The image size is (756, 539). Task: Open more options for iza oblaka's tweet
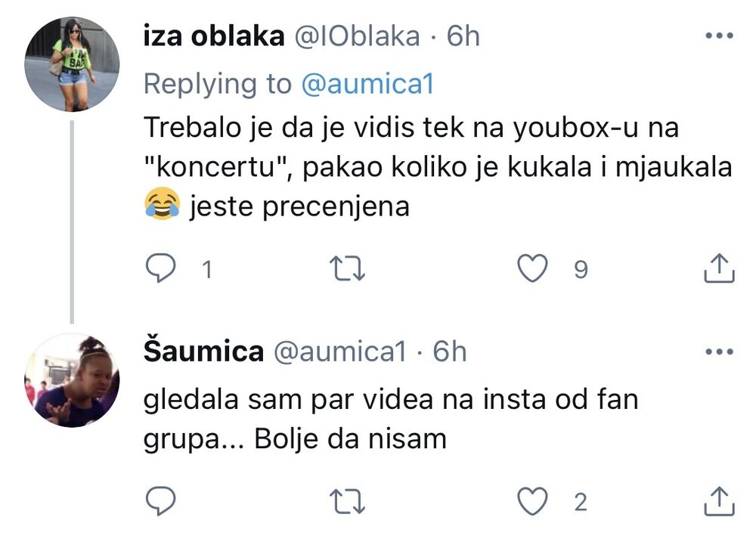[719, 36]
